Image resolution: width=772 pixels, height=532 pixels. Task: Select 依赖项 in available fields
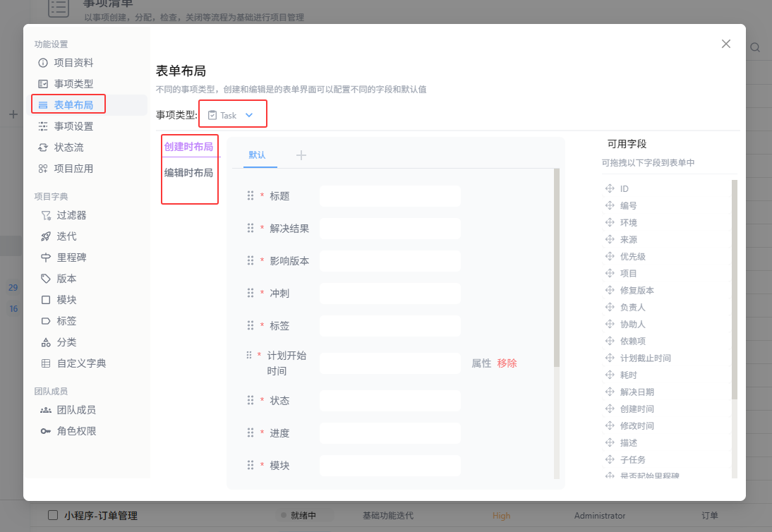(633, 341)
